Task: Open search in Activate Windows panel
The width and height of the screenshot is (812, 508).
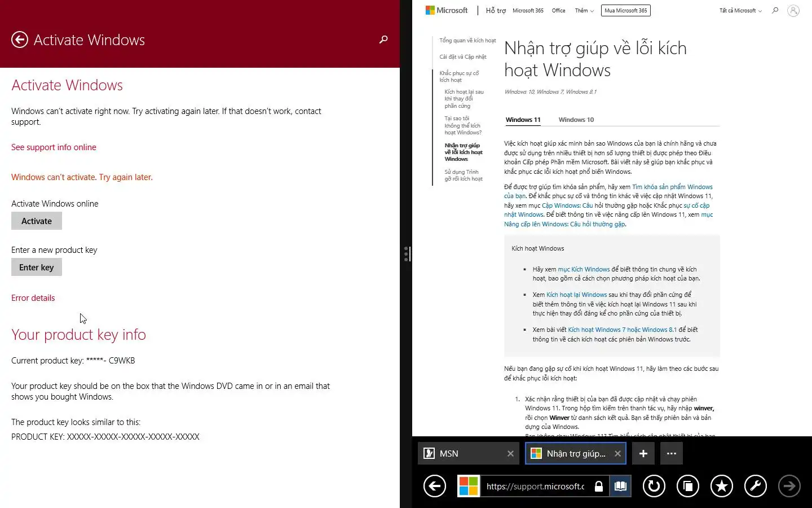Action: point(383,40)
